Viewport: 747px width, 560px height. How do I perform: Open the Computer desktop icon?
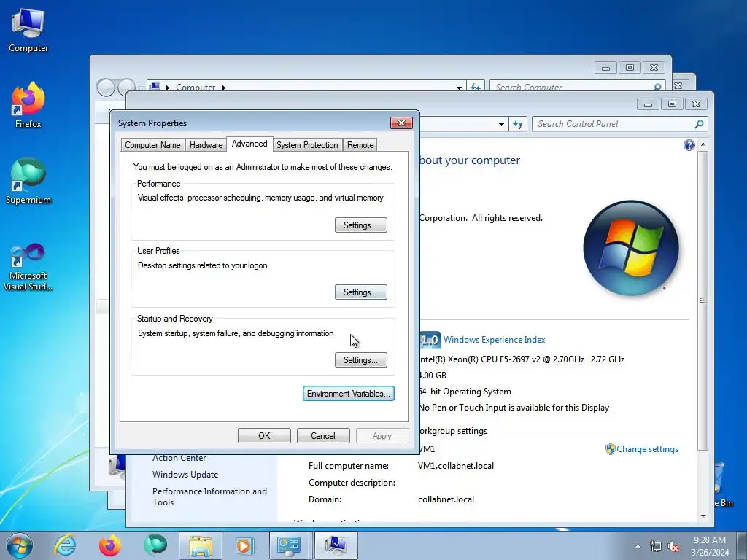[28, 31]
